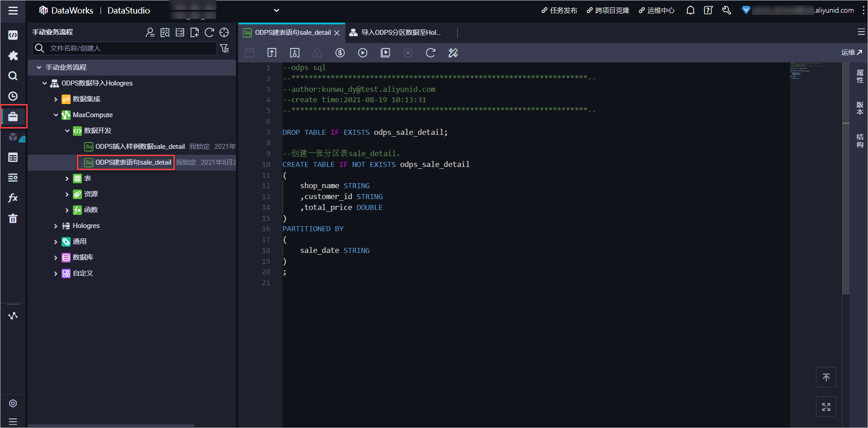Collapse the 手动业务流程 root node
The height and width of the screenshot is (428, 868).
(x=39, y=67)
